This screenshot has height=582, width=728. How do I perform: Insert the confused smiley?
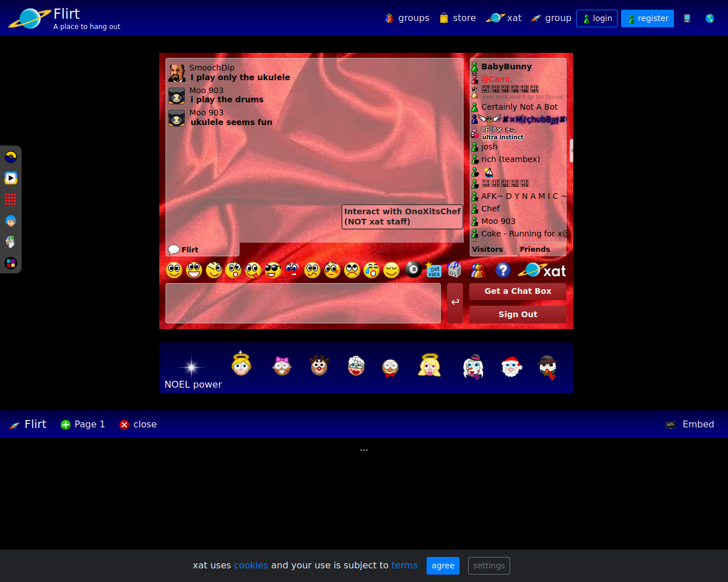click(x=312, y=271)
